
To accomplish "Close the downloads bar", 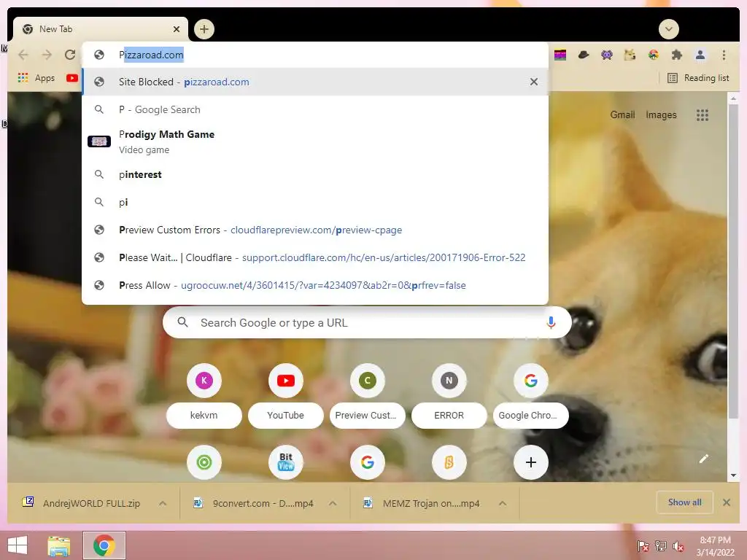I will coord(726,502).
